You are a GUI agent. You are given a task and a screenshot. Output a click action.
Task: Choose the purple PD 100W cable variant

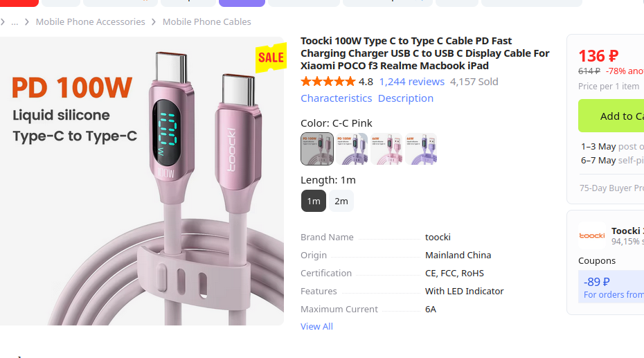coord(352,149)
